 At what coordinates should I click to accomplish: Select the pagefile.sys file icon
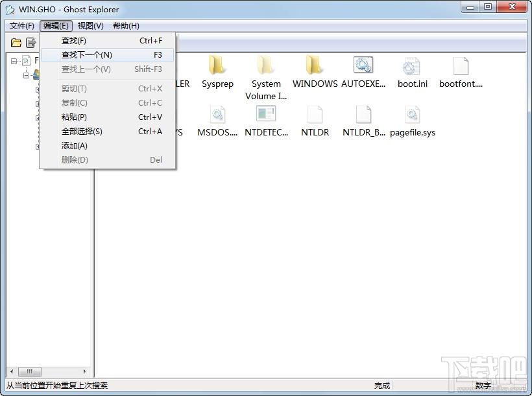click(412, 114)
